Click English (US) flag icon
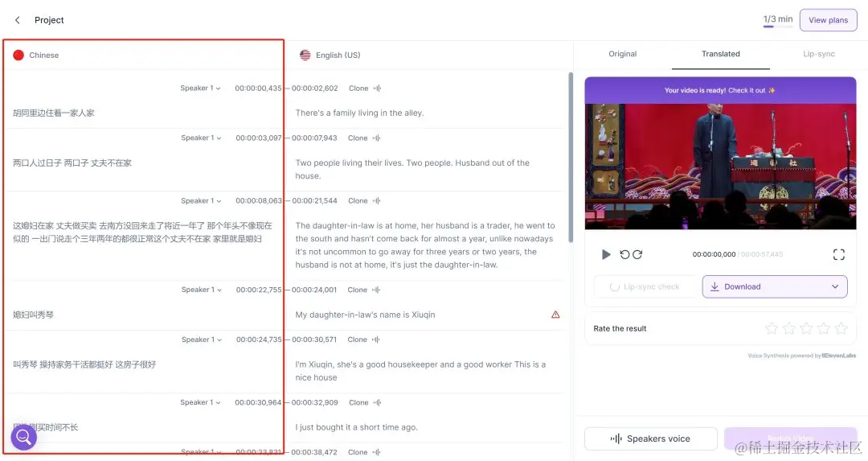This screenshot has height=461, width=868. tap(305, 55)
